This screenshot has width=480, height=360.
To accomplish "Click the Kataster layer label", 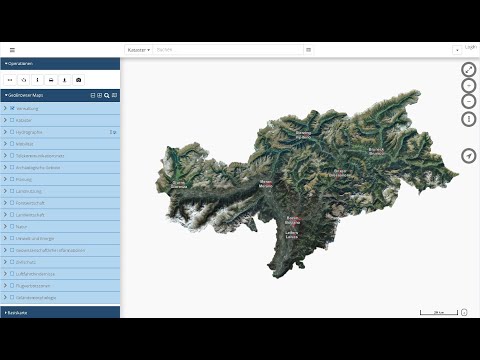I will coord(24,120).
